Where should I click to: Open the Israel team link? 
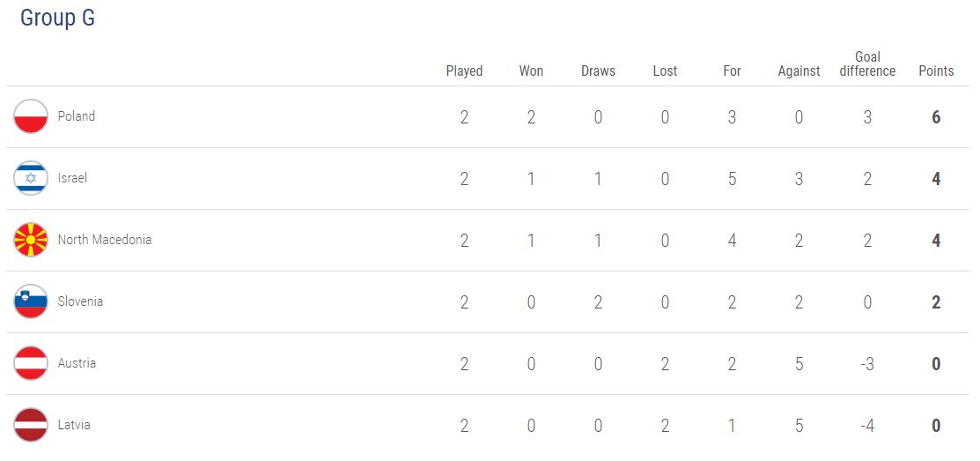point(72,178)
